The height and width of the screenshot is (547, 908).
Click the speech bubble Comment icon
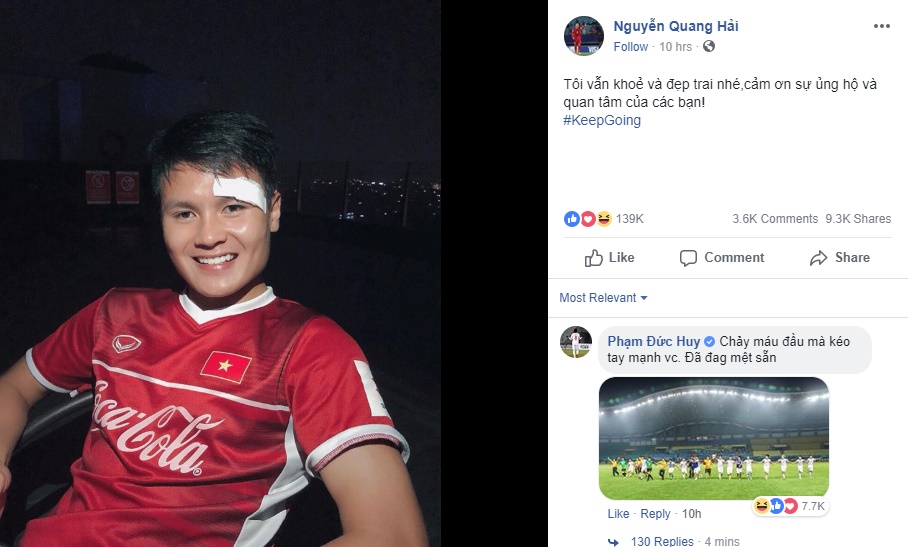pyautogui.click(x=688, y=258)
